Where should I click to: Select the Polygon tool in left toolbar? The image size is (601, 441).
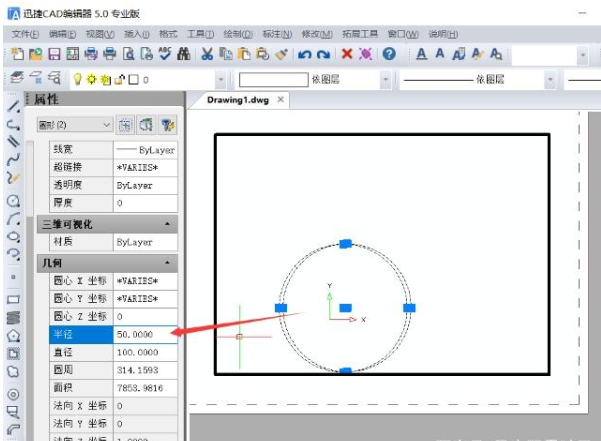[x=13, y=336]
